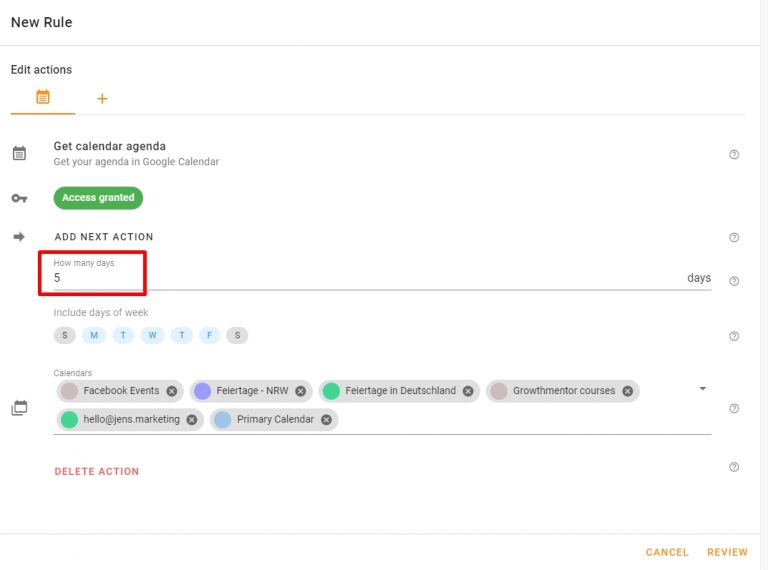Add a new action with plus tab
Viewport: 768px width, 570px height.
tap(102, 99)
